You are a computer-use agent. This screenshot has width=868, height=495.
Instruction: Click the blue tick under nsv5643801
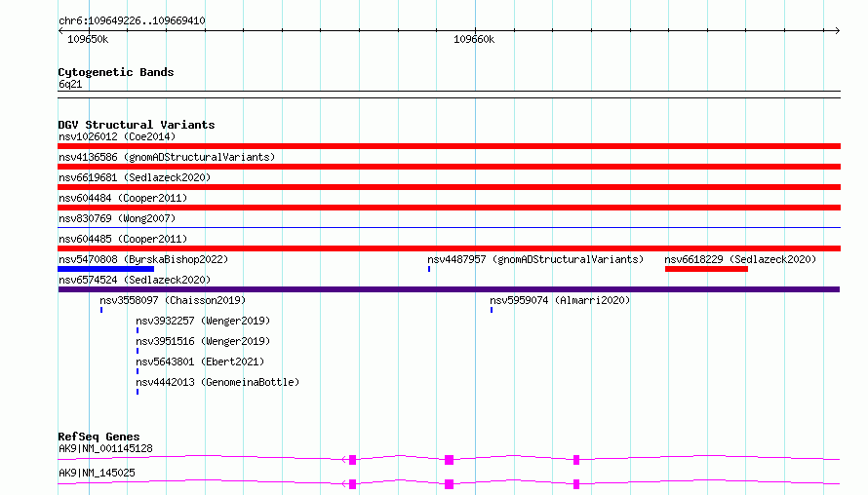[138, 371]
